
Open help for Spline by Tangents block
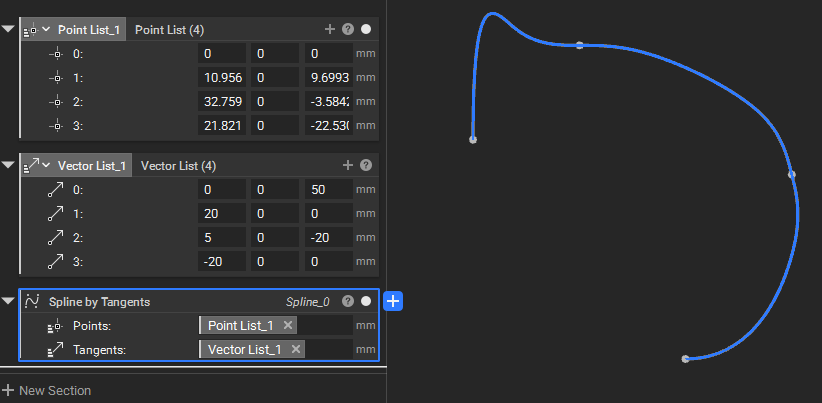point(348,301)
